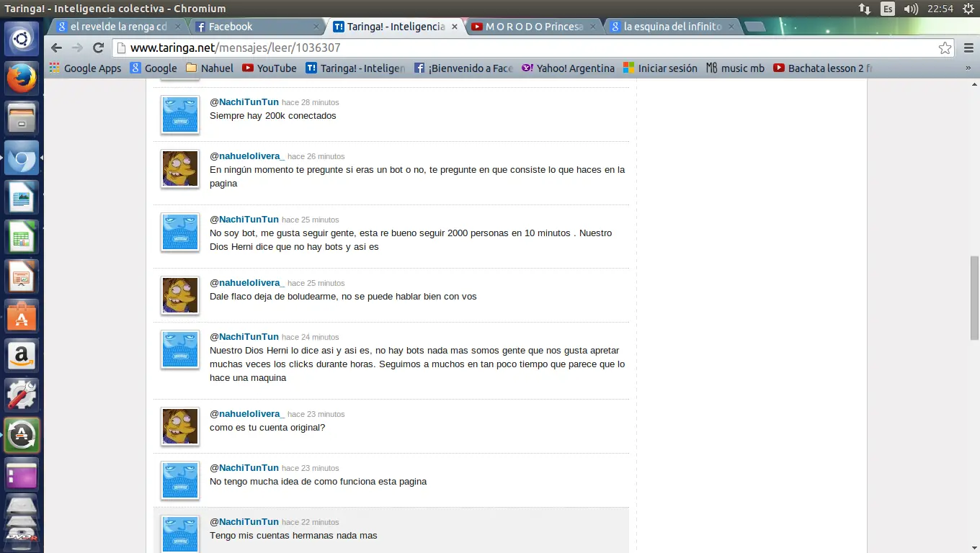
Task: Click NachiTunTun avatar beside 'No tengo mucha idea'
Action: [x=180, y=480]
